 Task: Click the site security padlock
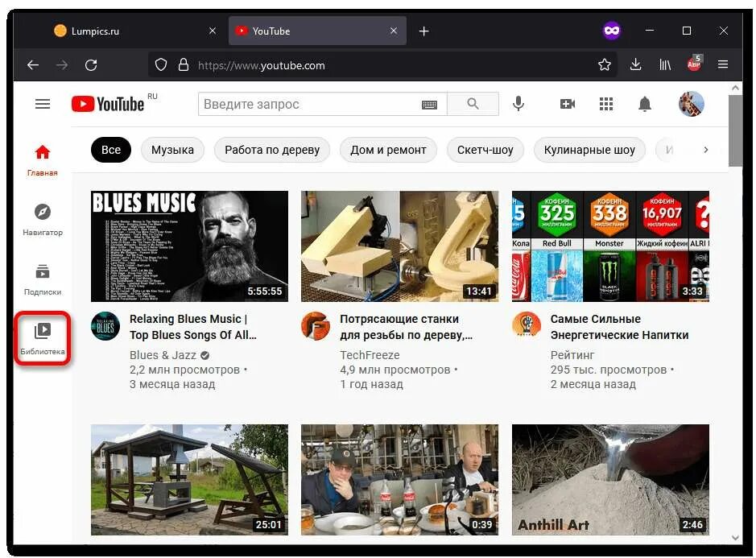click(x=184, y=64)
